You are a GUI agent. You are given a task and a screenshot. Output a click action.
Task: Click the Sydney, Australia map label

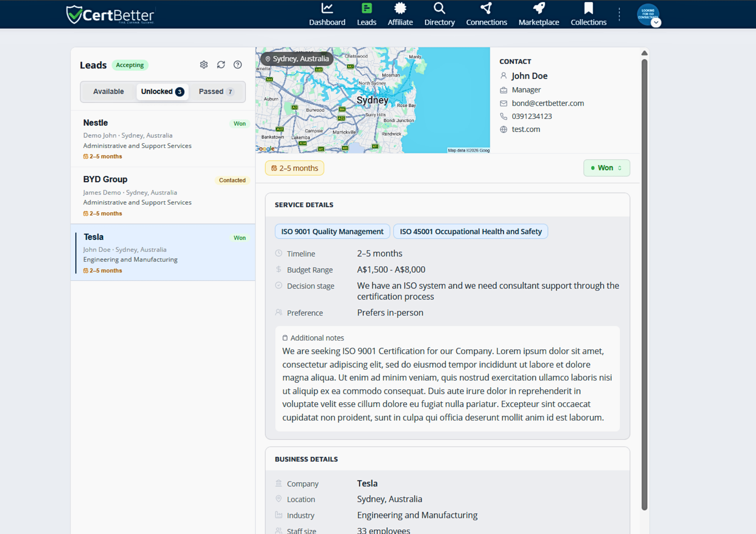point(297,59)
